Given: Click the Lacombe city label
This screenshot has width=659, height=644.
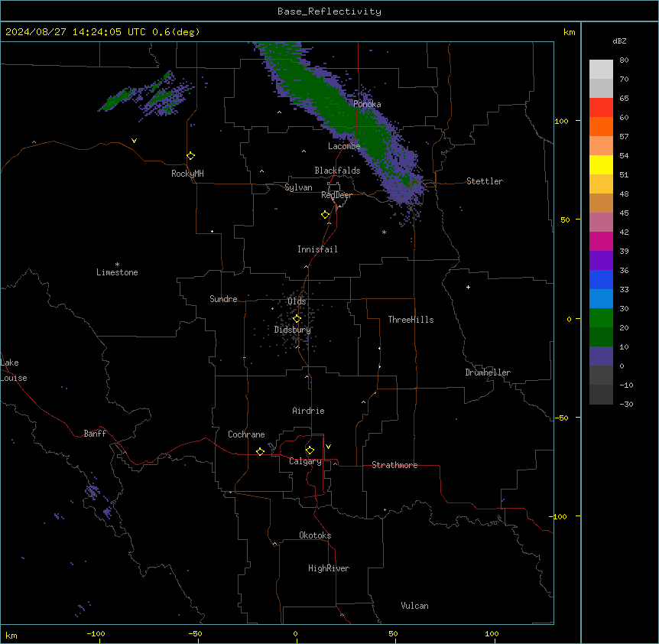Looking at the screenshot, I should click(x=344, y=146).
